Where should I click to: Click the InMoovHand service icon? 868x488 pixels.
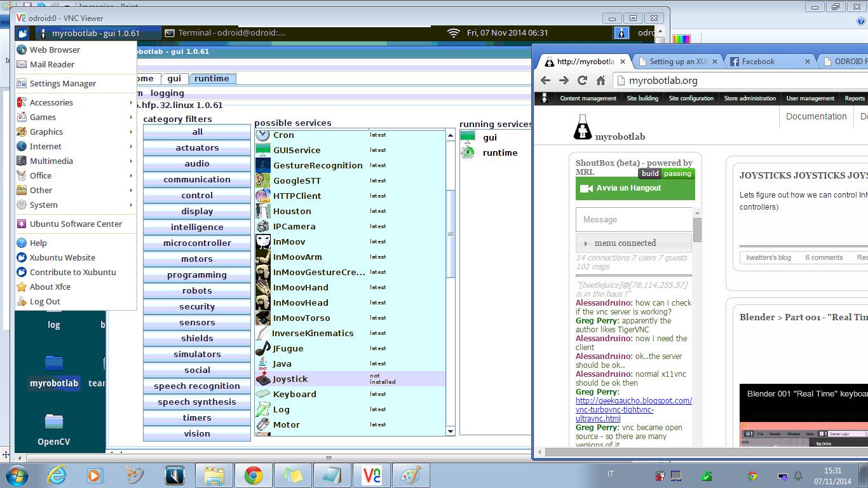(263, 287)
